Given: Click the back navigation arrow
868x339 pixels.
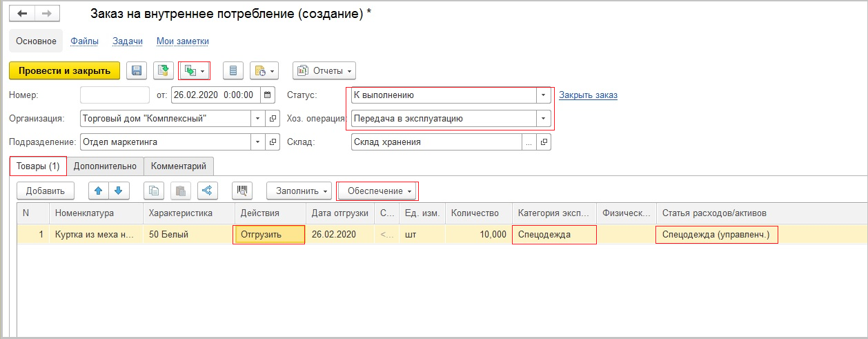Looking at the screenshot, I should click(22, 14).
